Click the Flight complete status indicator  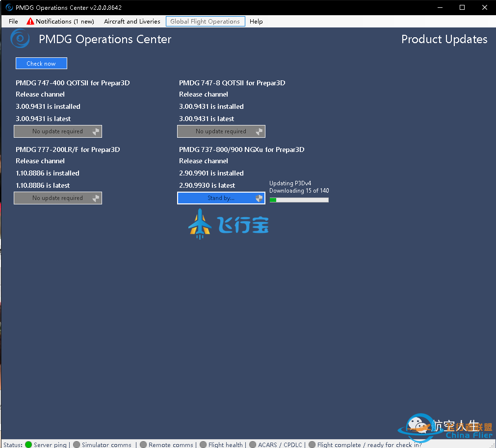[312, 445]
